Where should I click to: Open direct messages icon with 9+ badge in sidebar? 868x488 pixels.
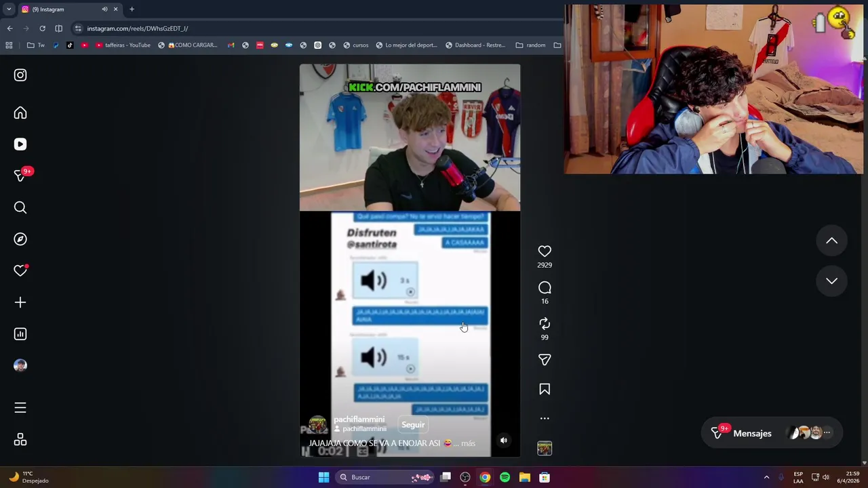click(20, 176)
